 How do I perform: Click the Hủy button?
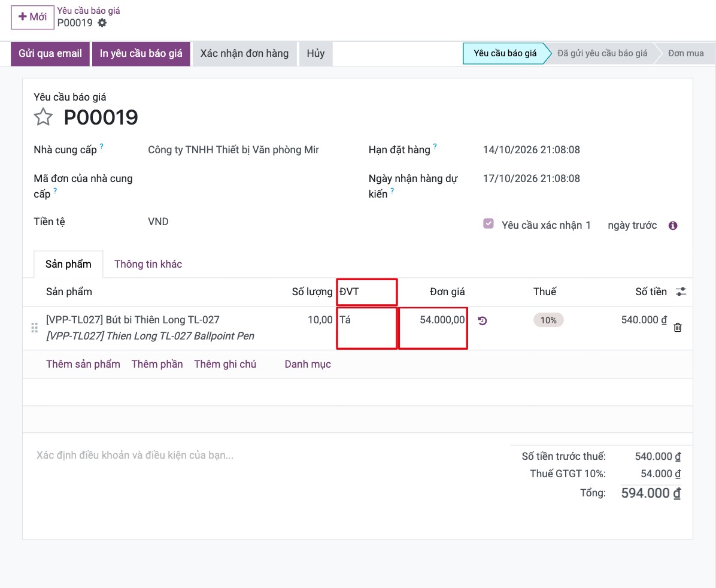click(x=315, y=54)
